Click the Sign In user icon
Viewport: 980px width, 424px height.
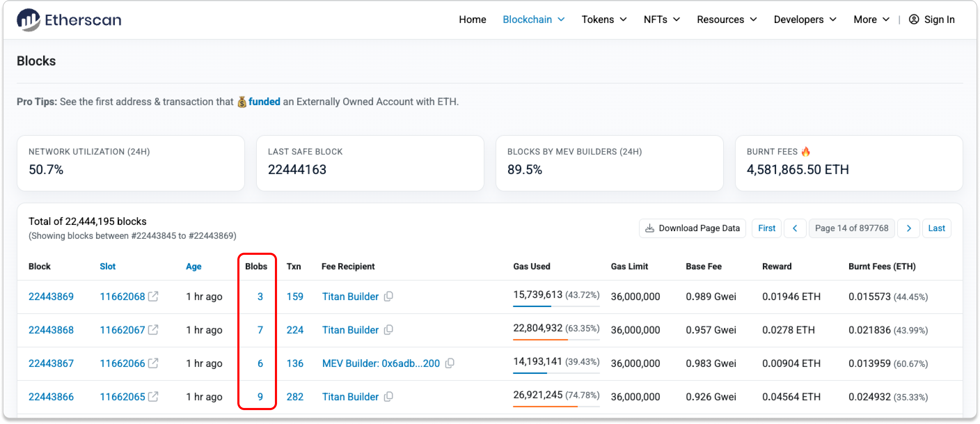pos(914,19)
